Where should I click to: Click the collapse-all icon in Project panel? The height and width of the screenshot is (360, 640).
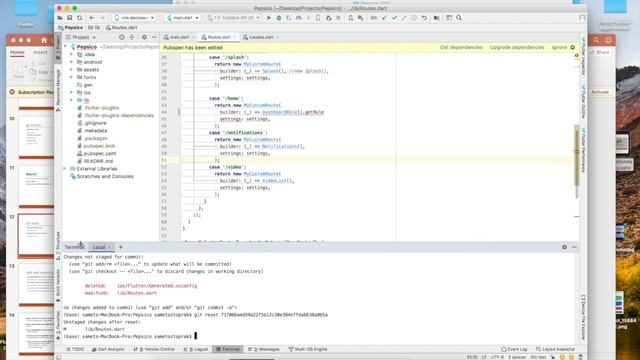(132, 37)
